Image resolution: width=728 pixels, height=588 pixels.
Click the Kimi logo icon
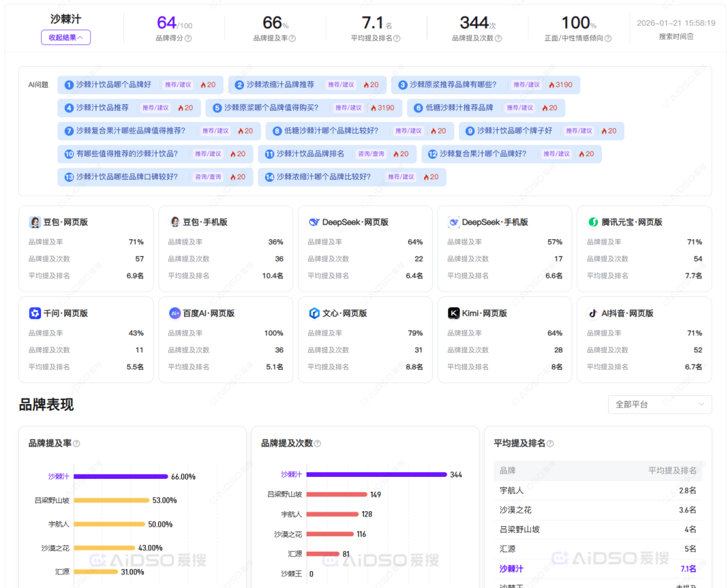[x=454, y=313]
